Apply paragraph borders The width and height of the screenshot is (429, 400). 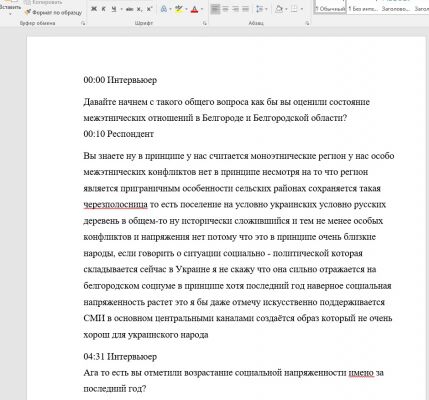point(294,9)
